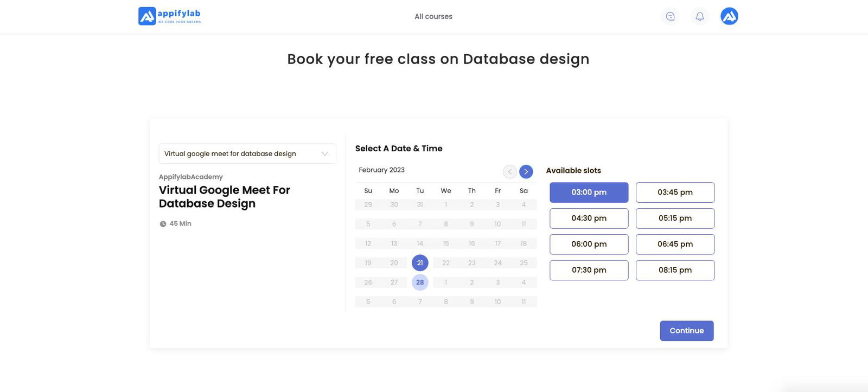Pick the 07:30 pm slot
Image resolution: width=868 pixels, height=392 pixels.
[x=589, y=271]
